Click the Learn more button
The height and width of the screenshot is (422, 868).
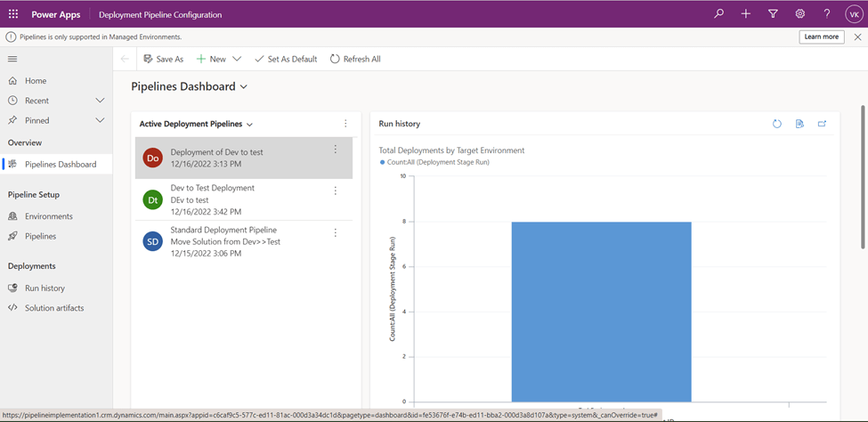click(821, 37)
